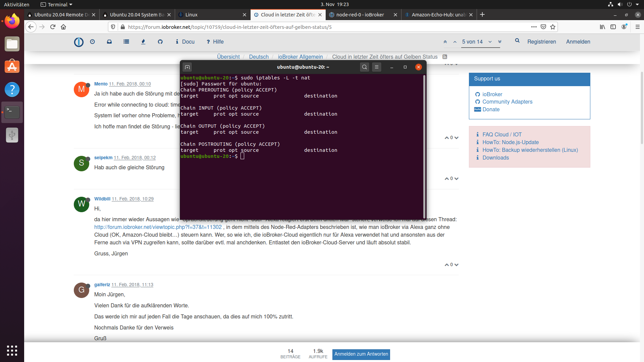Upvote Wildbill's post
This screenshot has width=644, height=362.
[447, 265]
